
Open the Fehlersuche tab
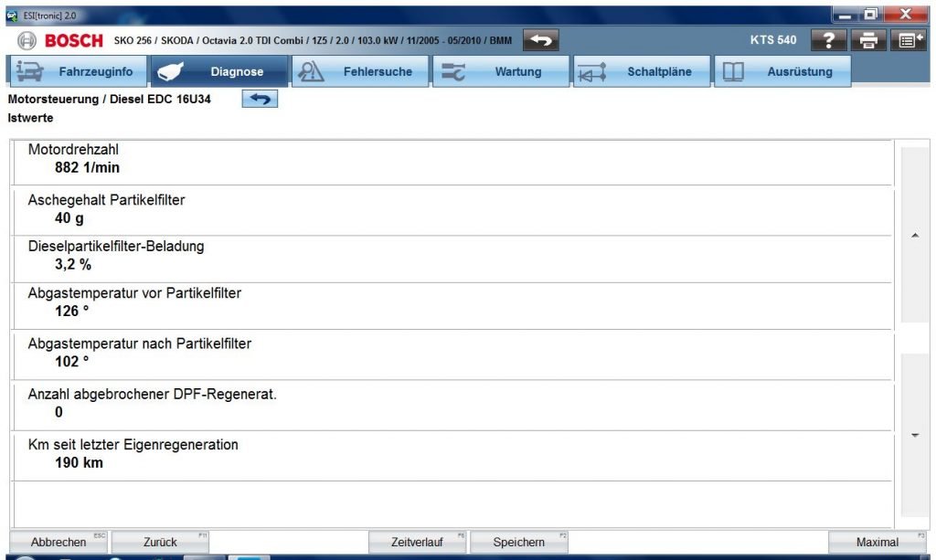click(358, 71)
